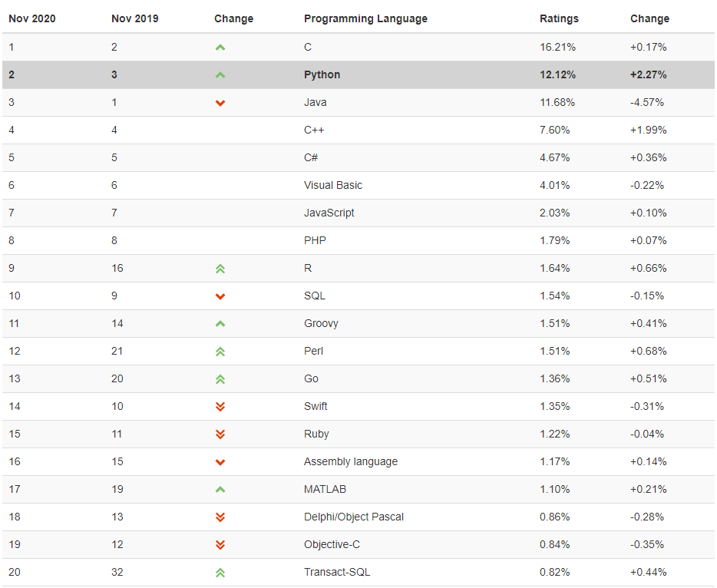The image size is (717, 588).
Task: Click the red down arrow next to SQL
Action: 220,296
